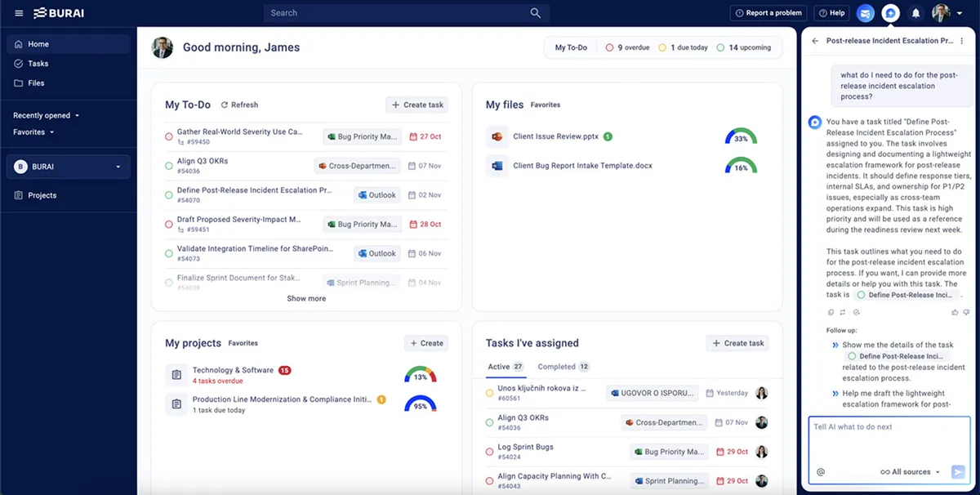The height and width of the screenshot is (495, 980).
Task: Open BURAI workspace selector
Action: coord(69,167)
